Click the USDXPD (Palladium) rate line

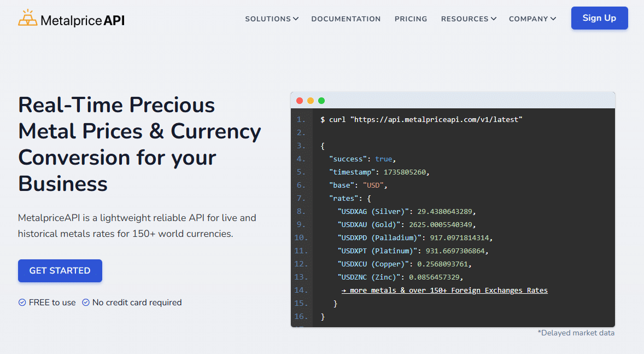point(415,238)
